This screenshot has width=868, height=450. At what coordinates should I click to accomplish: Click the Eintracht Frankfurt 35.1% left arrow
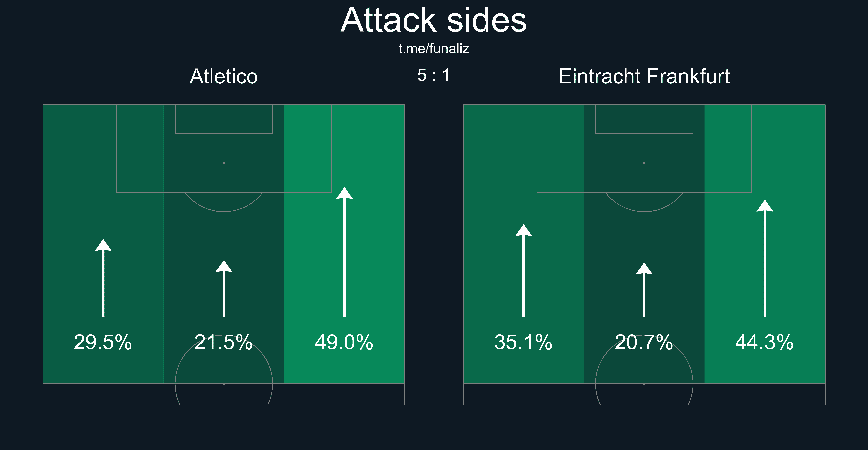524,270
